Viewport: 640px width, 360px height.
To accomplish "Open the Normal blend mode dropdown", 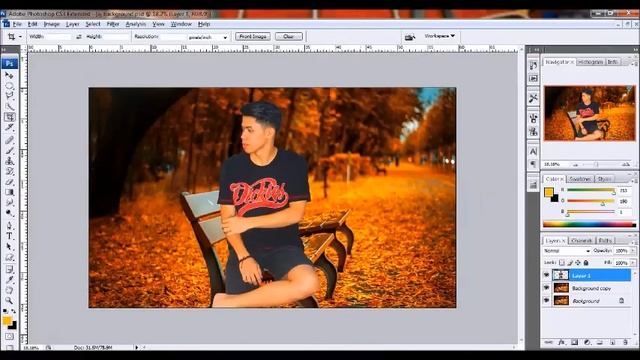I will coord(567,251).
